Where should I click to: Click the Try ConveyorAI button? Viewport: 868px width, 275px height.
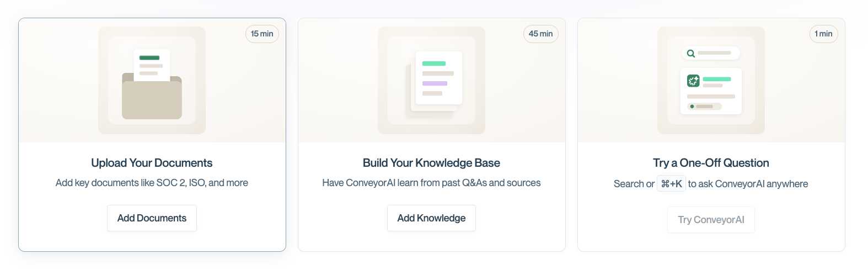pos(711,220)
